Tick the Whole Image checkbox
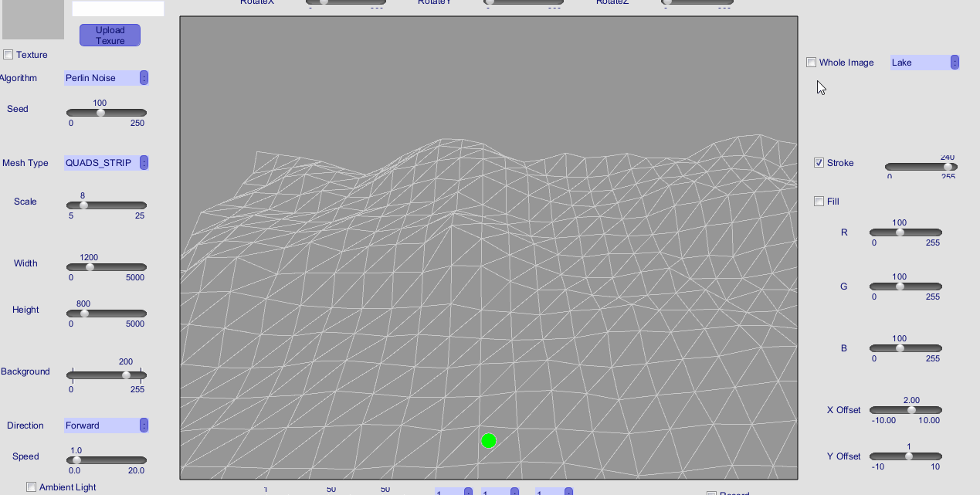This screenshot has width=980, height=495. click(x=812, y=63)
